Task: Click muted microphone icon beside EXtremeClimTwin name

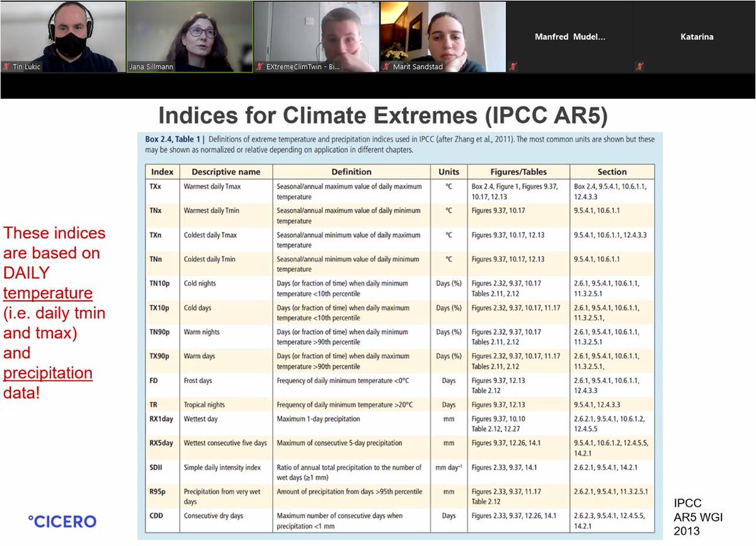Action: 260,66
